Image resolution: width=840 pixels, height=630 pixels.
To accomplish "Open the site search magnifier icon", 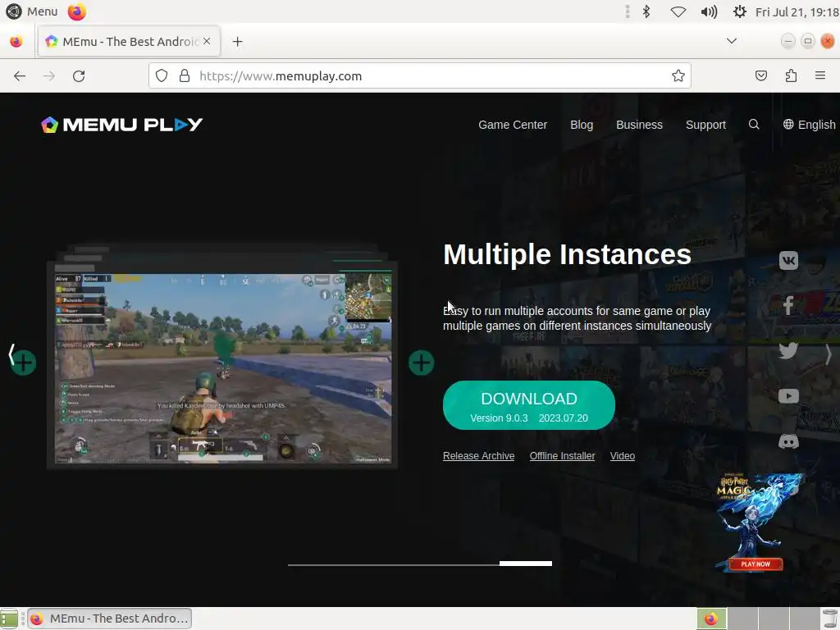I will click(754, 125).
